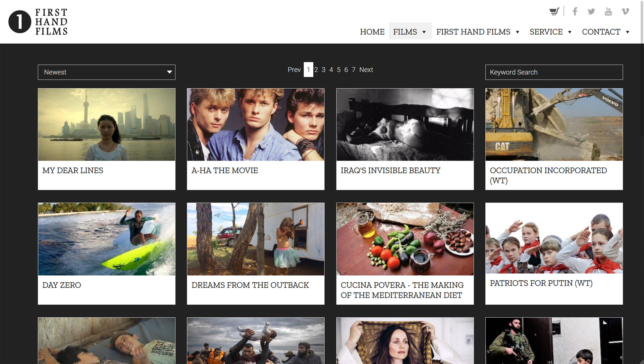
Task: Open the thumbnail of boys lying down
Action: tap(107, 340)
